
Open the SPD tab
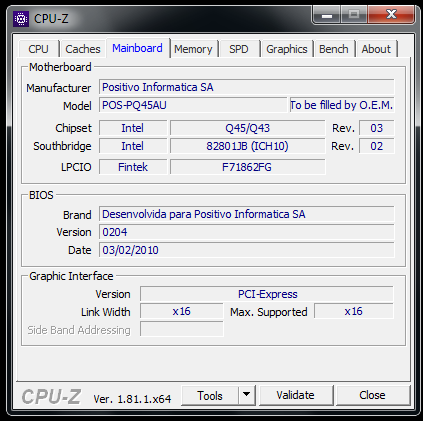click(239, 49)
